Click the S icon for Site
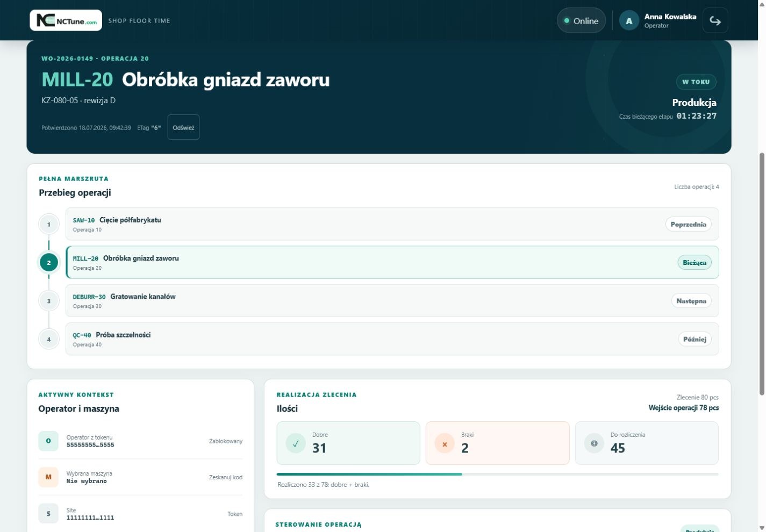 click(x=48, y=513)
